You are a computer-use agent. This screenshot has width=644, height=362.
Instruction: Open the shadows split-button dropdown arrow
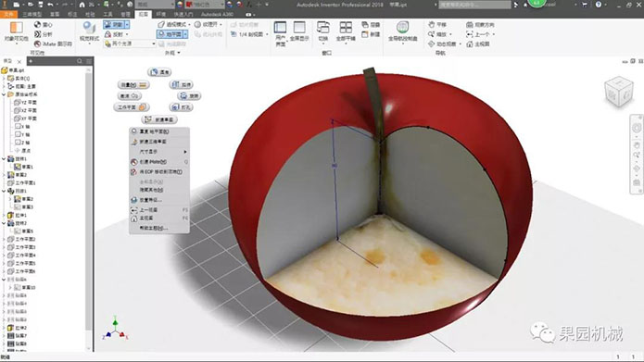[127, 25]
